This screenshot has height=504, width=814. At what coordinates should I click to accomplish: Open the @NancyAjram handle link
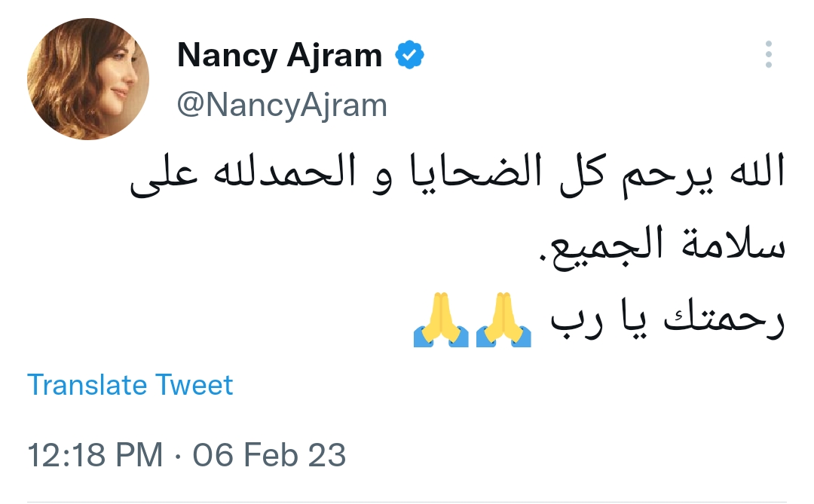(282, 105)
